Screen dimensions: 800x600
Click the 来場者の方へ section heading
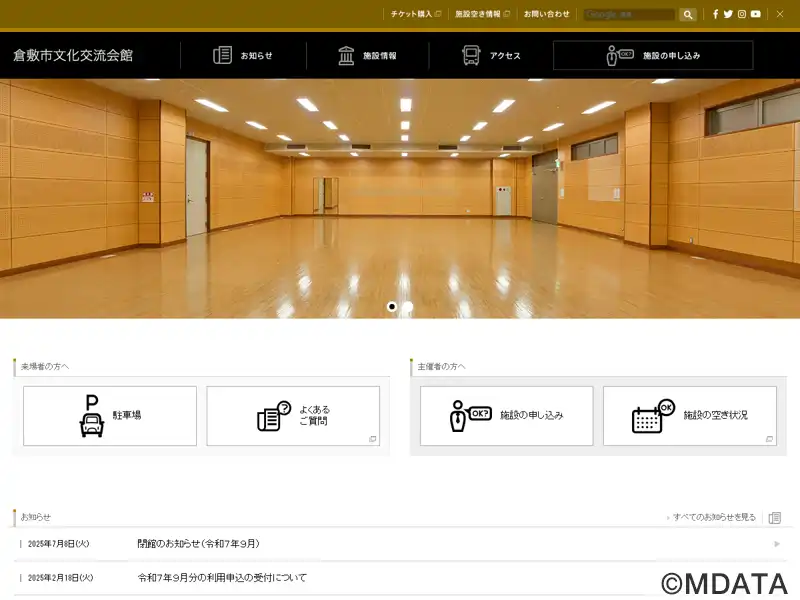[x=45, y=366]
